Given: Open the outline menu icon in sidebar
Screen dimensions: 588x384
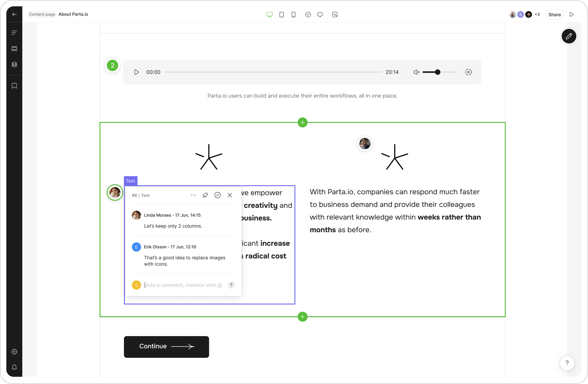Looking at the screenshot, I should pyautogui.click(x=14, y=33).
